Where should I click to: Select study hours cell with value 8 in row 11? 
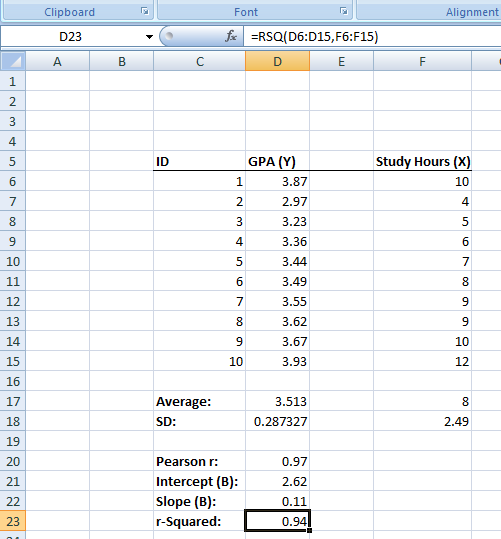(422, 281)
